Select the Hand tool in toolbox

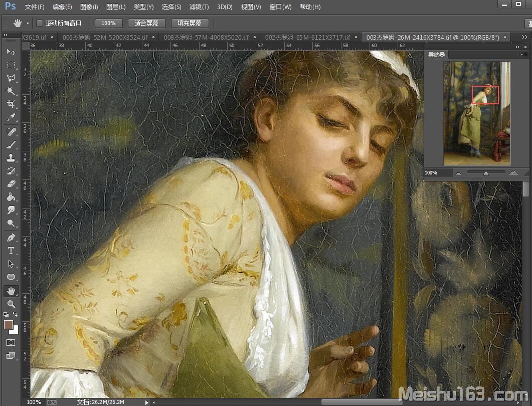coord(11,291)
